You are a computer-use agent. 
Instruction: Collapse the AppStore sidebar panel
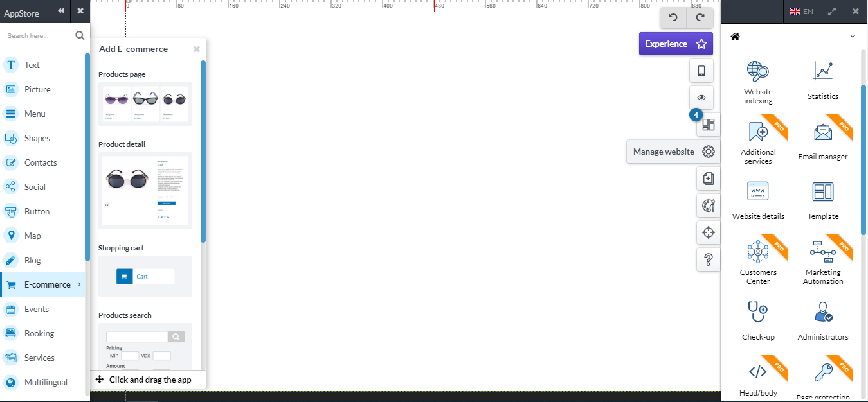pyautogui.click(x=61, y=11)
